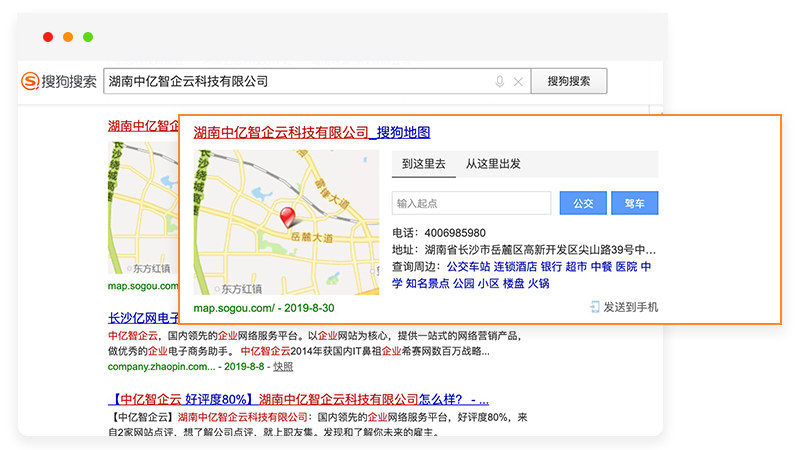
Task: Click 发送到手机 text link
Action: click(631, 307)
